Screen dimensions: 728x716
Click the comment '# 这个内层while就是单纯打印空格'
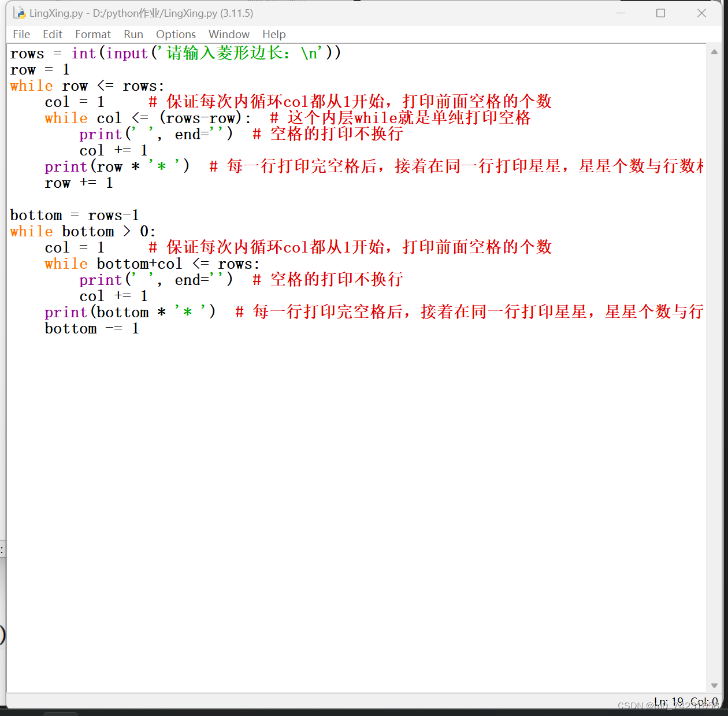(400, 118)
